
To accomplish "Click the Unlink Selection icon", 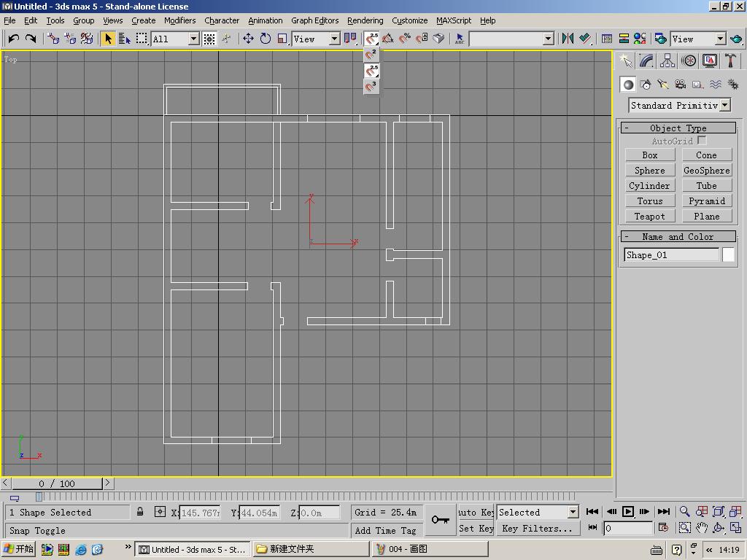I will pos(70,39).
